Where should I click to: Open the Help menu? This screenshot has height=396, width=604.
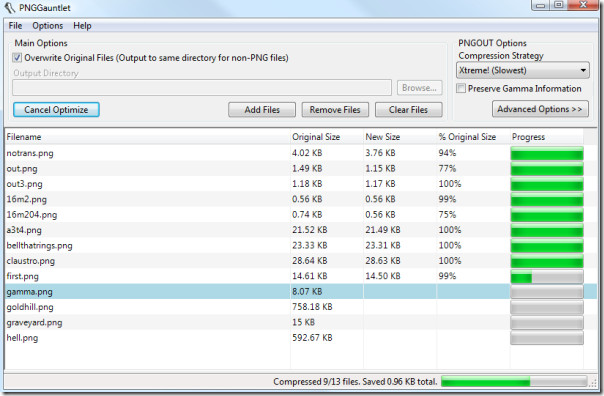82,26
